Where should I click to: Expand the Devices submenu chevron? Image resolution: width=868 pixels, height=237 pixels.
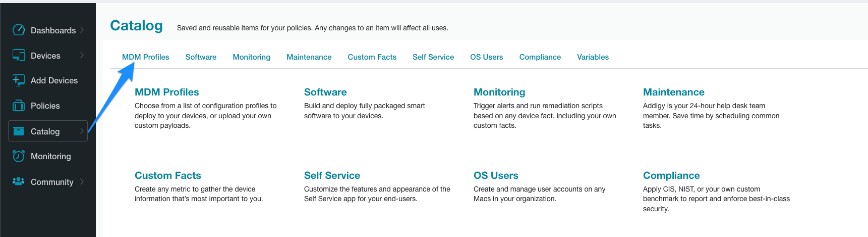coord(82,55)
